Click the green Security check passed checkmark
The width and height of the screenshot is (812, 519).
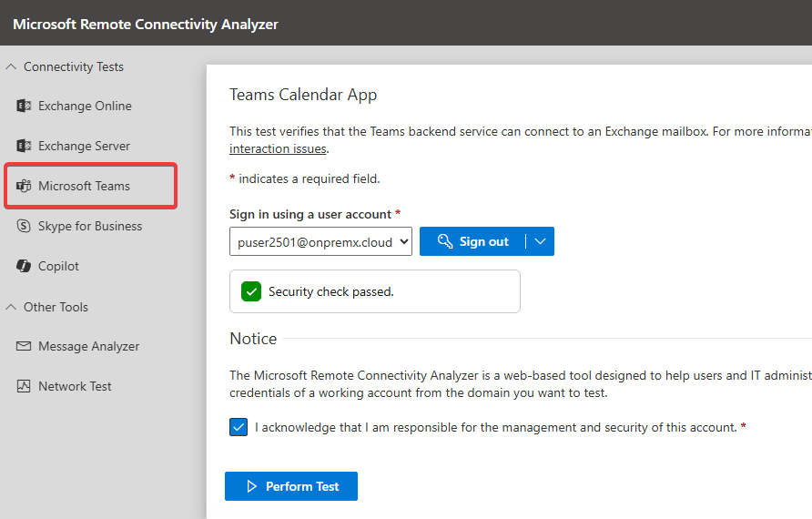point(251,291)
